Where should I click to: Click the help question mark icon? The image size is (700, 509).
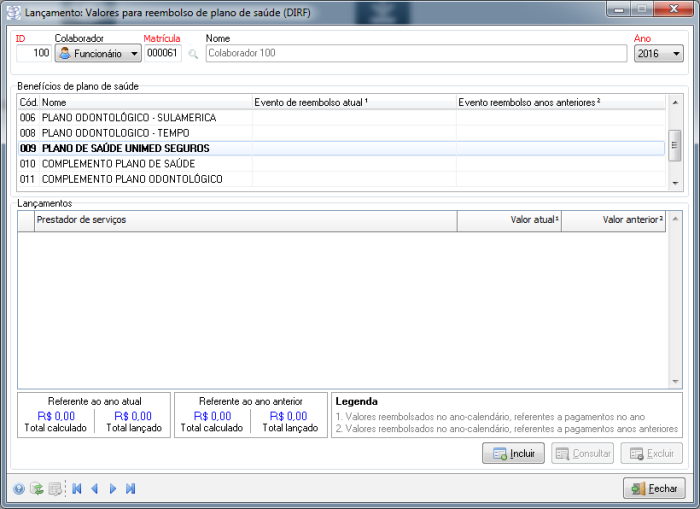click(x=19, y=489)
